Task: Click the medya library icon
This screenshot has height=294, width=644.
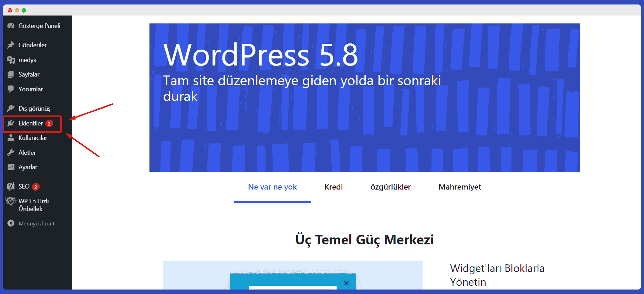Action: 11,60
